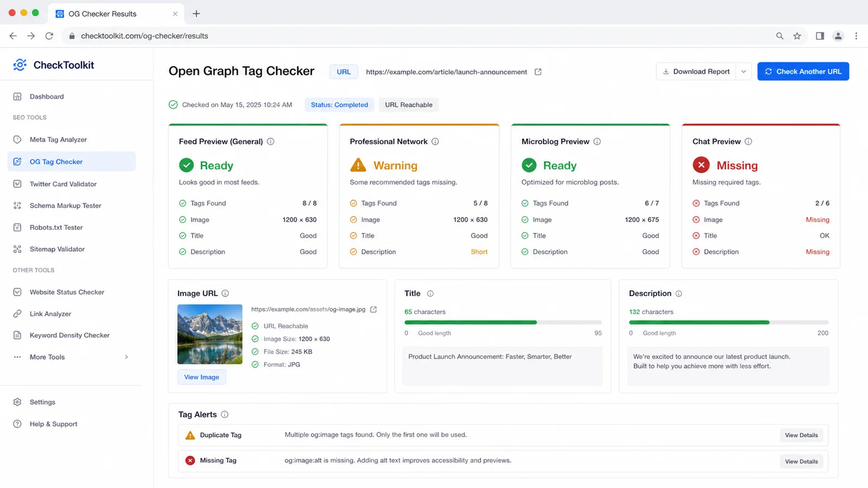Select OG Tag Checker in sidebar

click(x=72, y=162)
